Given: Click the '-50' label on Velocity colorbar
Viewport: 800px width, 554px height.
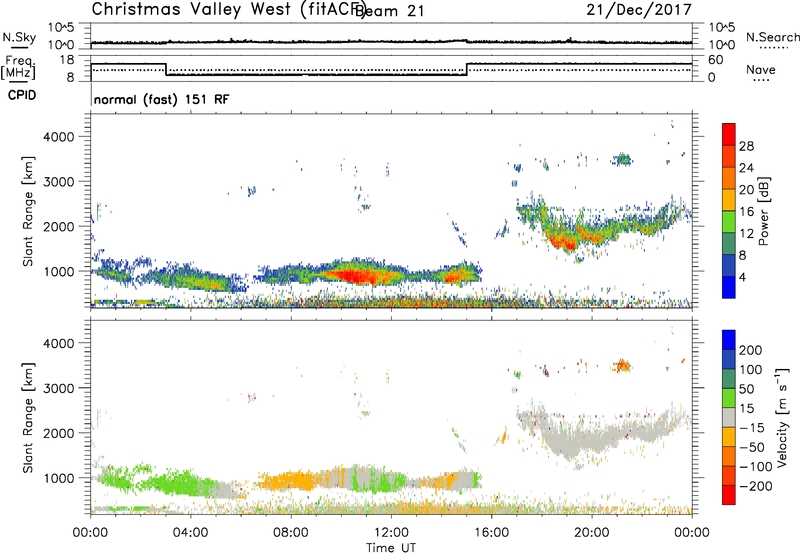Looking at the screenshot, I should click(752, 447).
